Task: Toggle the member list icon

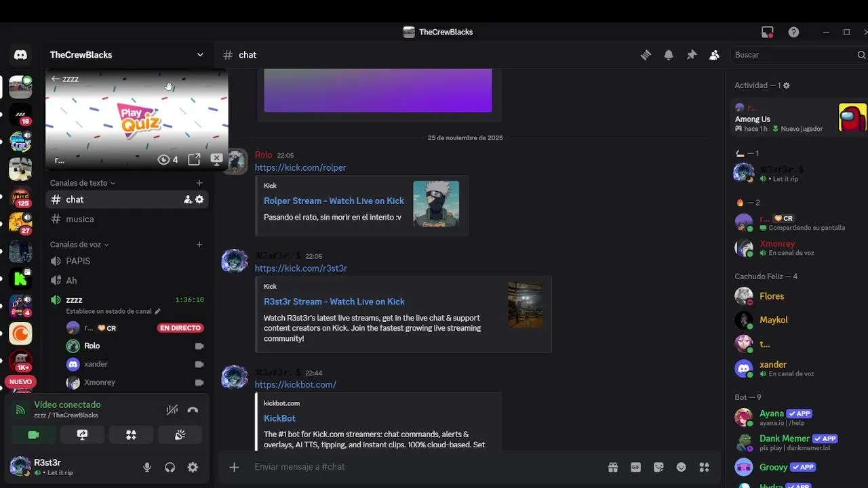Action: pyautogui.click(x=714, y=55)
